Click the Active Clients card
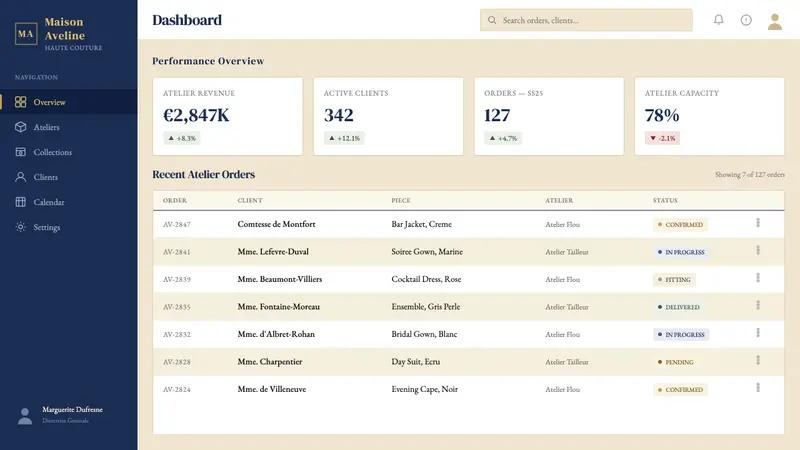 [x=388, y=116]
